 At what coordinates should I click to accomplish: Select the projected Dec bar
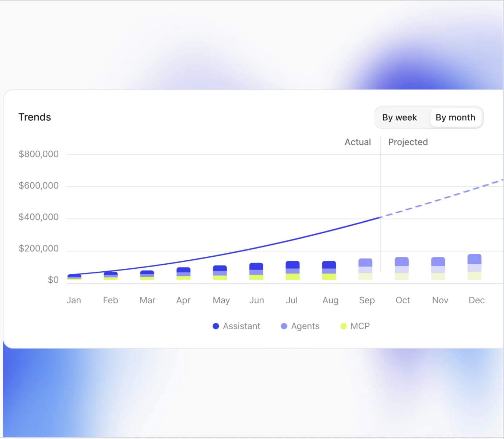coord(474,267)
